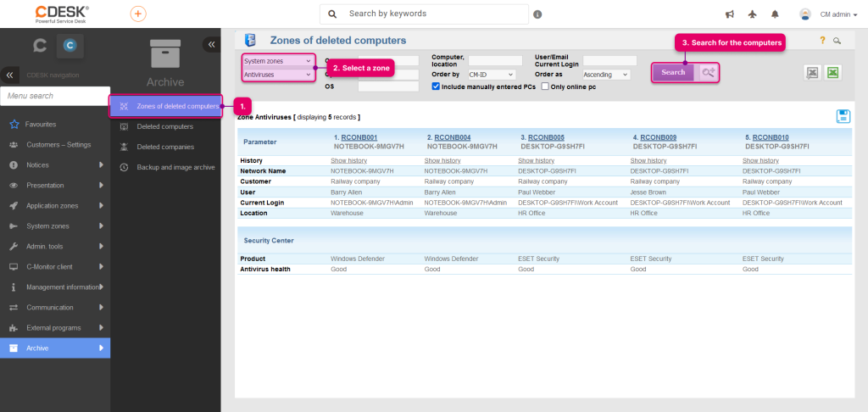Click the airplane icon in header
This screenshot has width=868, height=412.
point(752,14)
